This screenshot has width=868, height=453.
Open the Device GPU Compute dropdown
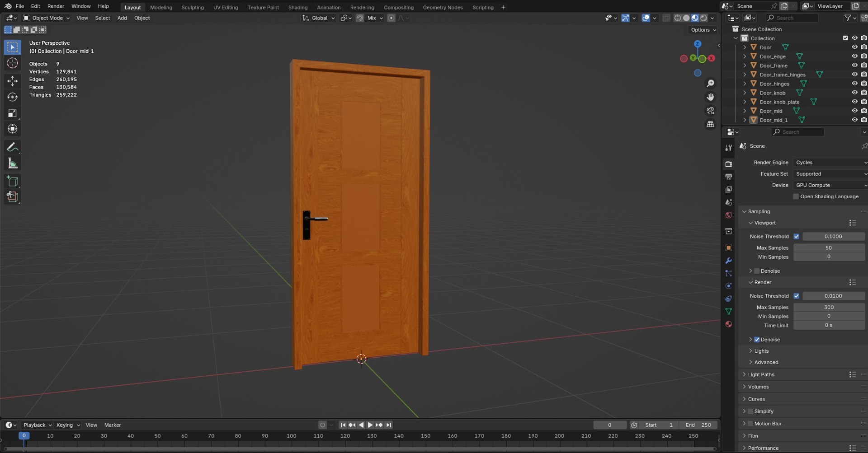pyautogui.click(x=830, y=185)
